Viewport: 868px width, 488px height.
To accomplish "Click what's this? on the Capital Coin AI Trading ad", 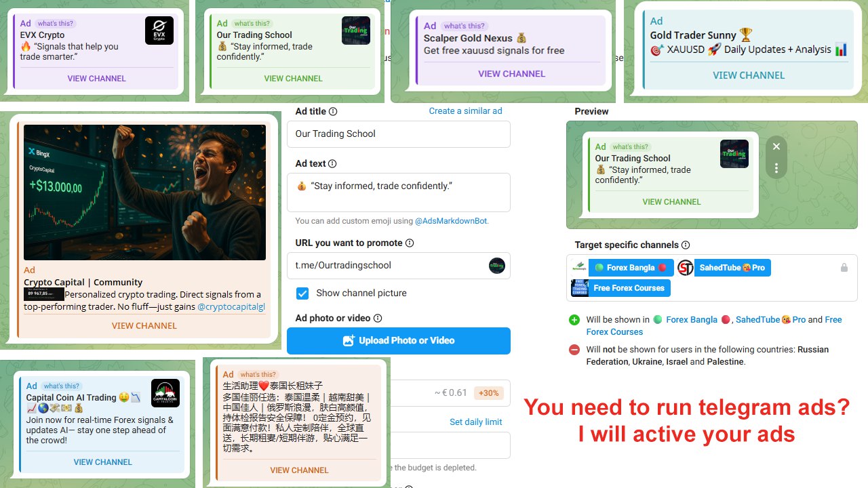I will point(62,386).
